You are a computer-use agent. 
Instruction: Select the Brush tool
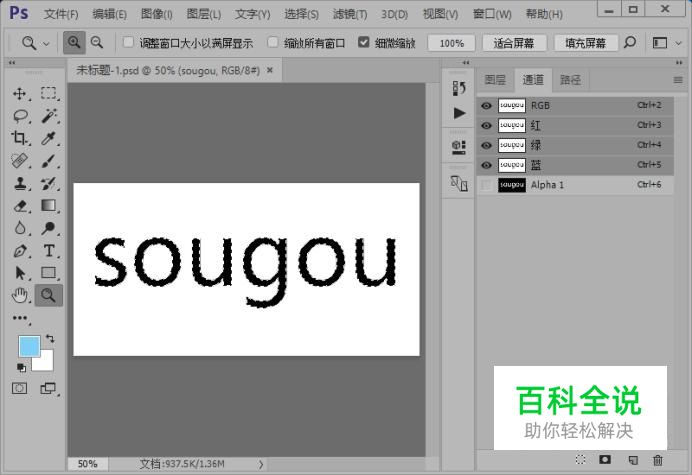[x=49, y=161]
